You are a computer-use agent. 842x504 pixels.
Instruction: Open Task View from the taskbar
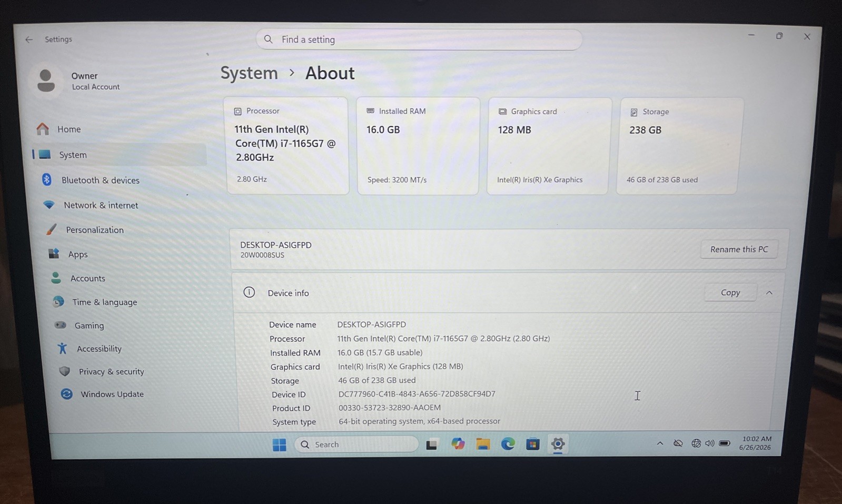pyautogui.click(x=432, y=445)
